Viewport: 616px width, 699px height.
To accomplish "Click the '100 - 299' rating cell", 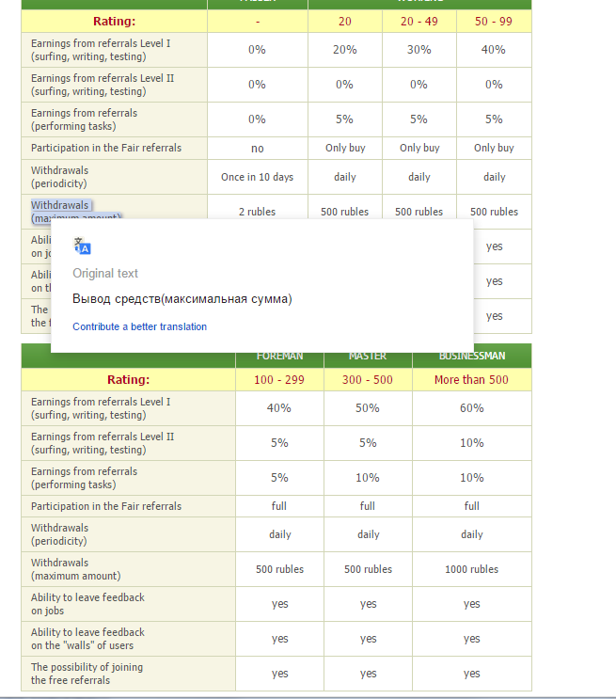I will pyautogui.click(x=279, y=380).
